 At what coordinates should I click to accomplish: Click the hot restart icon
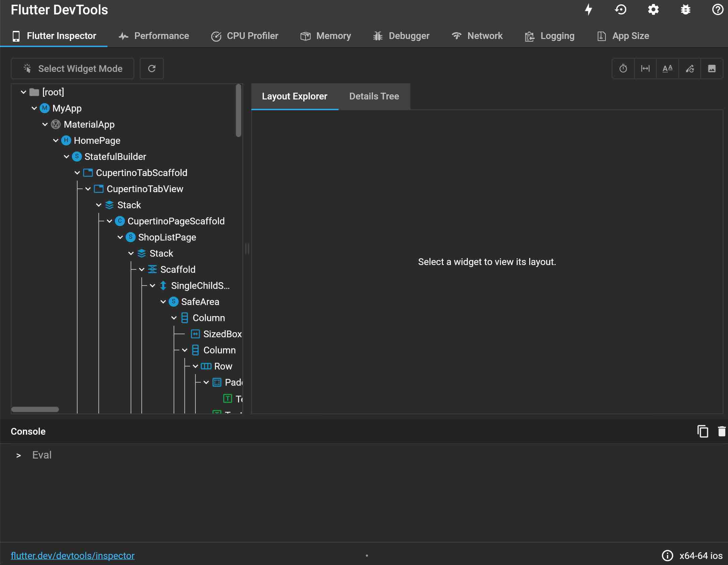click(x=621, y=9)
